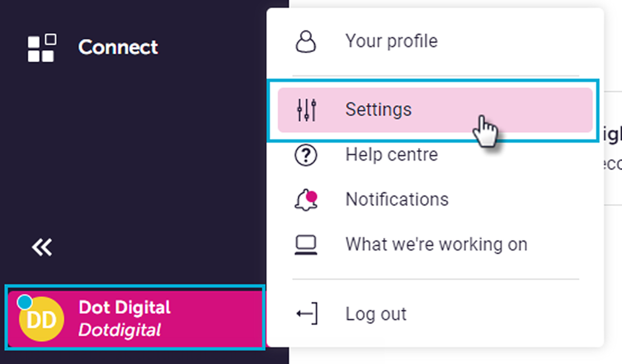Click the Connect label text
Viewport: 622px width, 364px height.
(x=118, y=48)
